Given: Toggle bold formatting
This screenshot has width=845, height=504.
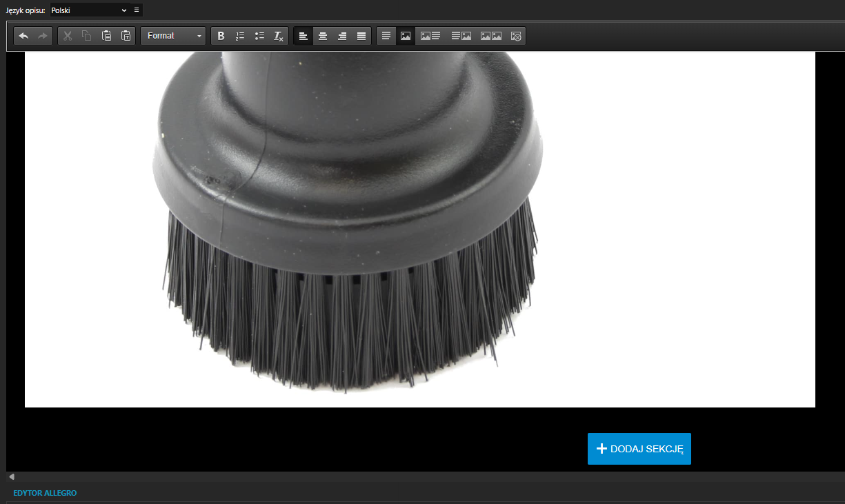Looking at the screenshot, I should (221, 36).
